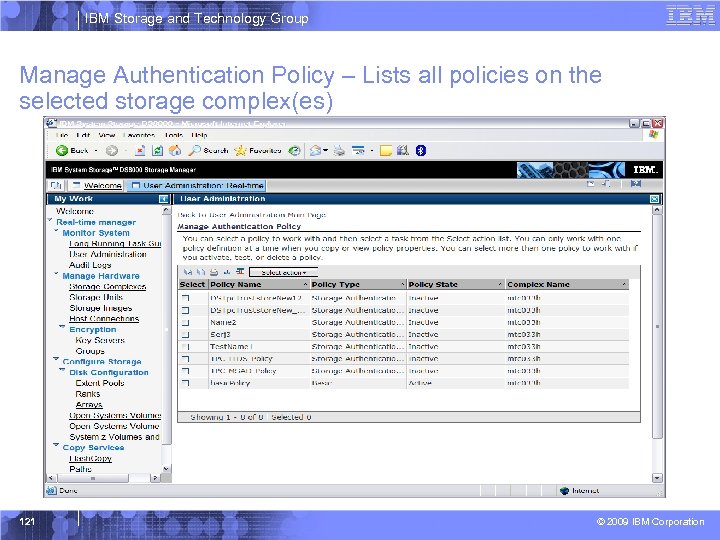The width and height of the screenshot is (720, 540).
Task: Click the main content scrollbar down arrow
Action: (658, 478)
